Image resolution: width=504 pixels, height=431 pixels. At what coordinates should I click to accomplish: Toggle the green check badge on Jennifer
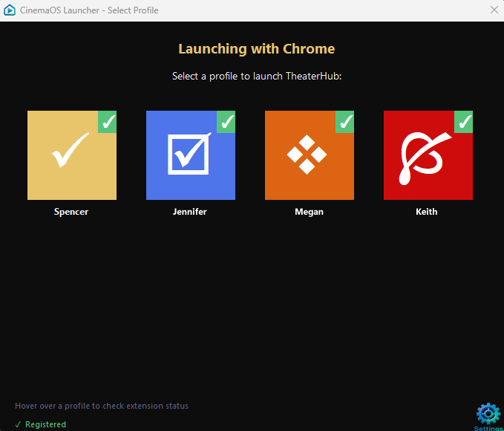coord(226,121)
